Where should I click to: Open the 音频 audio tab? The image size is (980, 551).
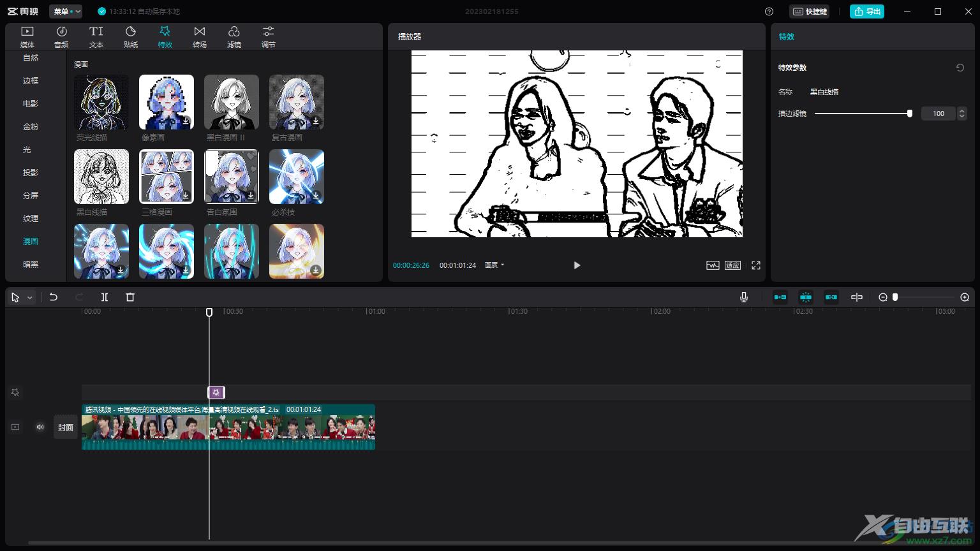tap(62, 37)
